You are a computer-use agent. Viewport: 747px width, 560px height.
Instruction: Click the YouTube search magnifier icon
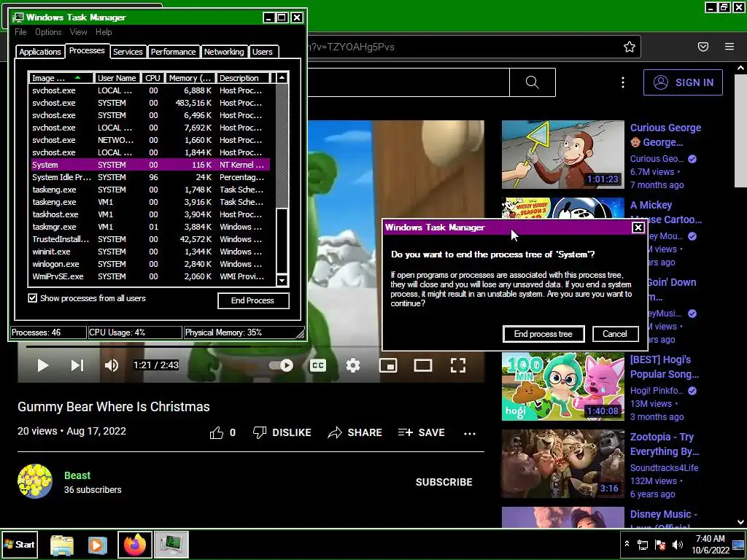532,82
